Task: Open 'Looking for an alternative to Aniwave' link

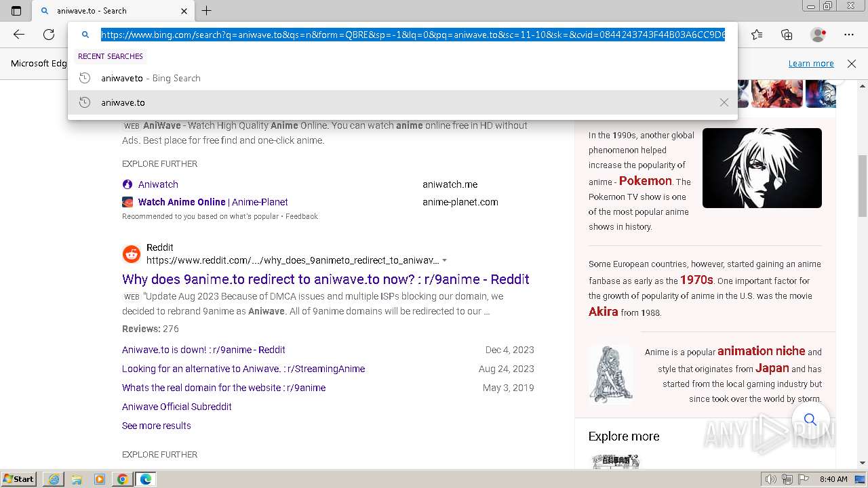Action: click(x=243, y=369)
